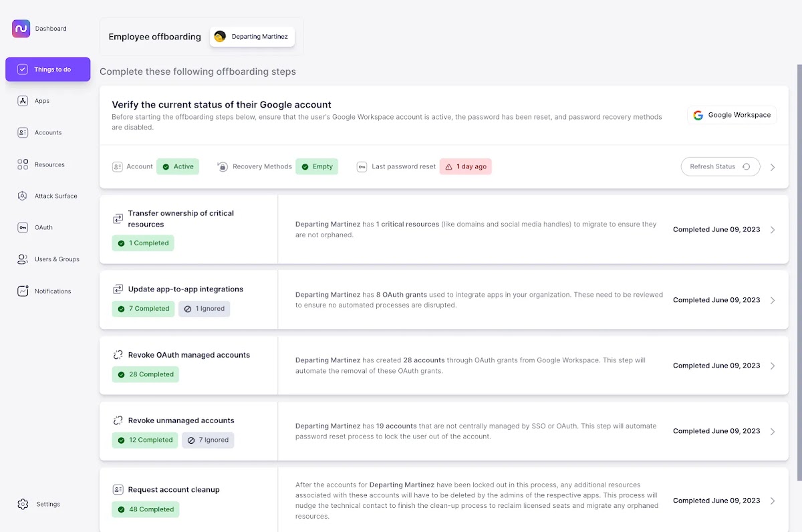Open the Apps sidebar icon
Image resolution: width=802 pixels, height=532 pixels.
pos(23,101)
